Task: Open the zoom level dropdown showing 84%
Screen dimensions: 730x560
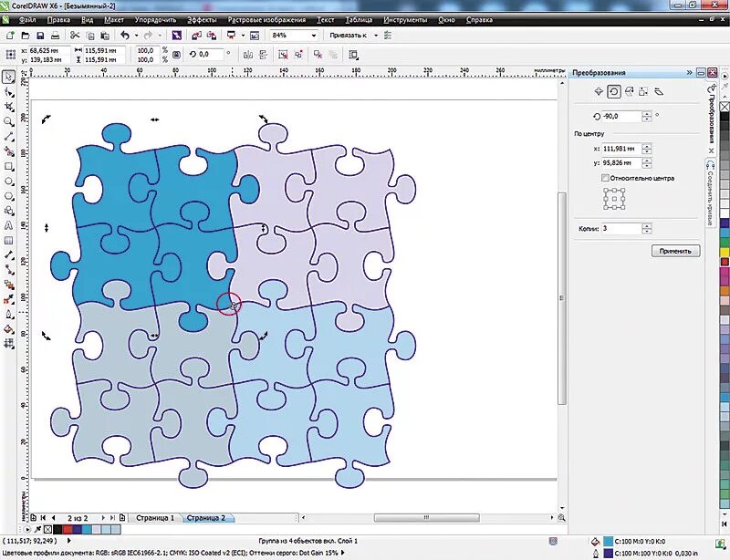Action: pos(314,36)
